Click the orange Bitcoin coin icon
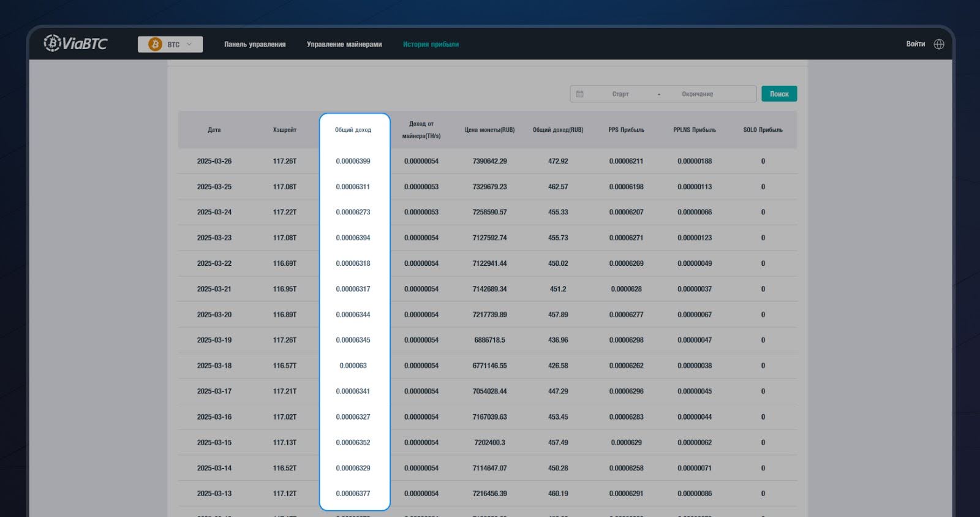980x517 pixels. pyautogui.click(x=155, y=44)
